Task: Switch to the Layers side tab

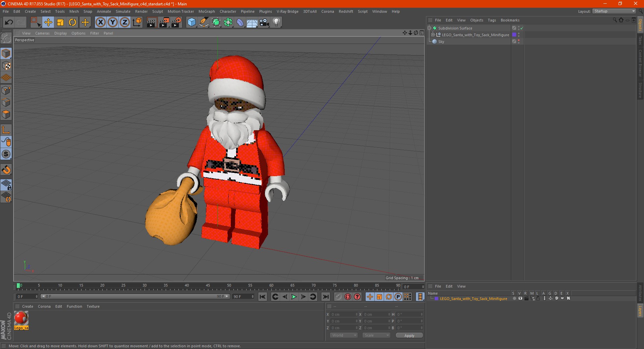Action: (640, 310)
